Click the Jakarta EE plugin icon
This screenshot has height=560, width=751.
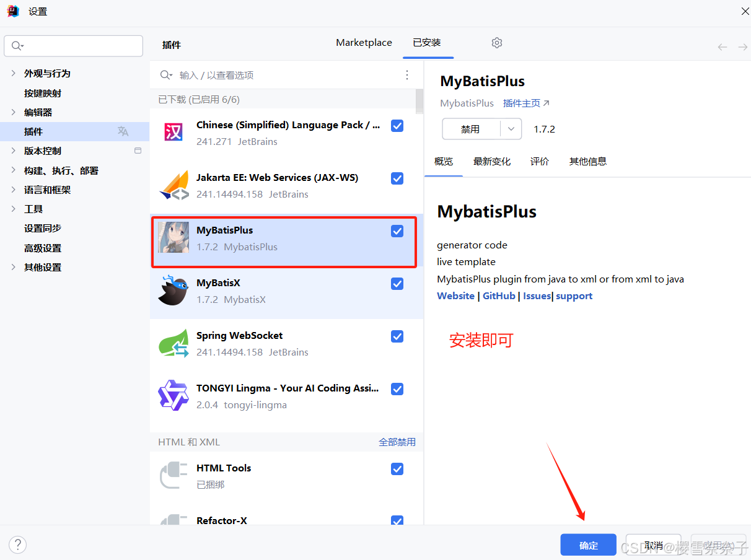coord(173,185)
